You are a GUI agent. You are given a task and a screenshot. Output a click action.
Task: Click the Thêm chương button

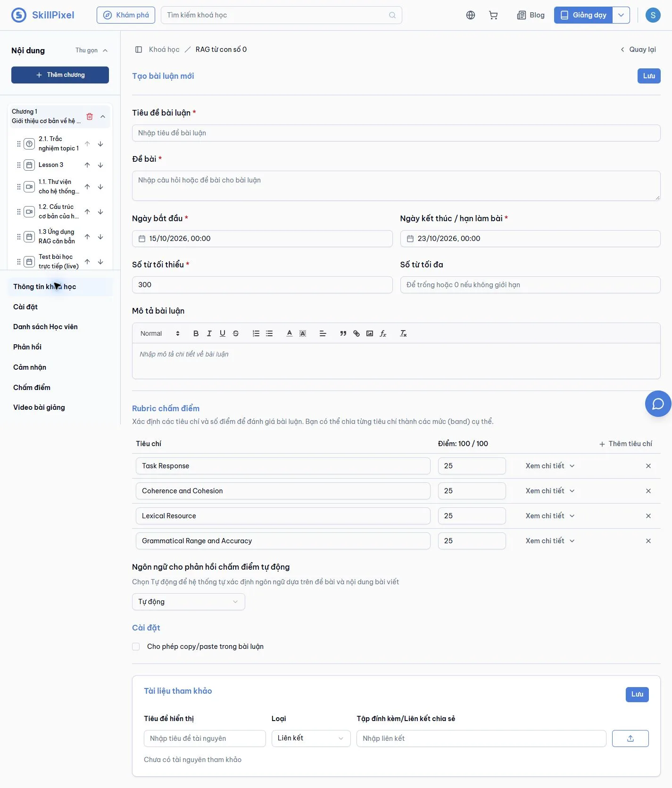60,75
